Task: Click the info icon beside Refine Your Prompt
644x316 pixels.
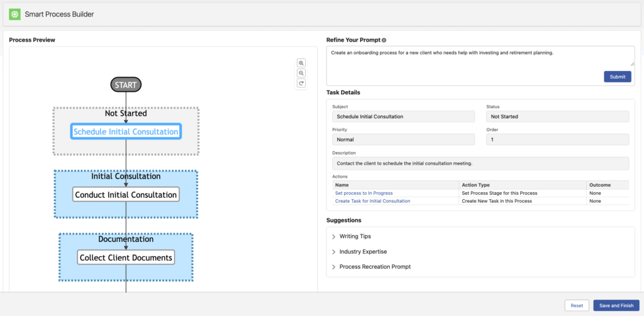Action: tap(384, 40)
